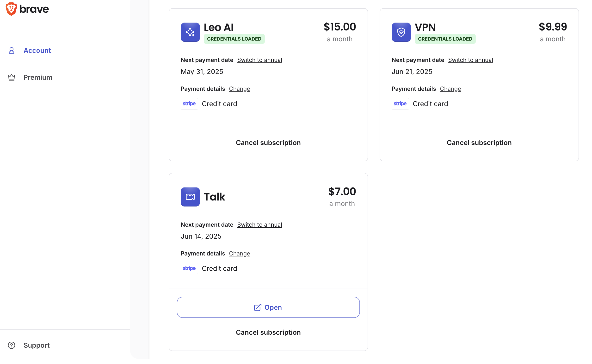Click the Premium crown icon in sidebar
592x364 pixels.
pos(12,77)
